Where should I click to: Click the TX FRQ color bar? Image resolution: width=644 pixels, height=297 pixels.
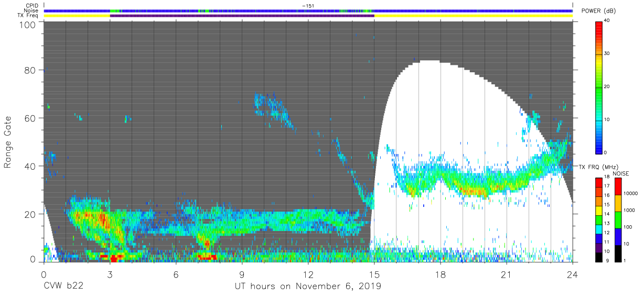599,219
